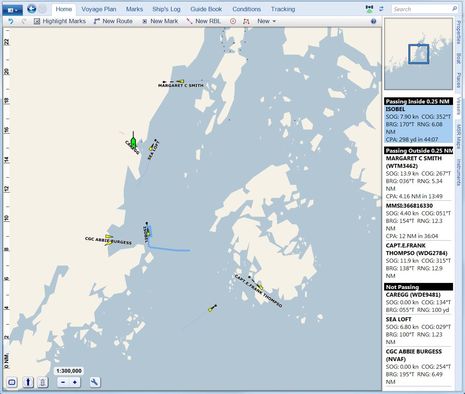
Task: Toggle Highlight Marks on the chart
Action: (x=60, y=21)
